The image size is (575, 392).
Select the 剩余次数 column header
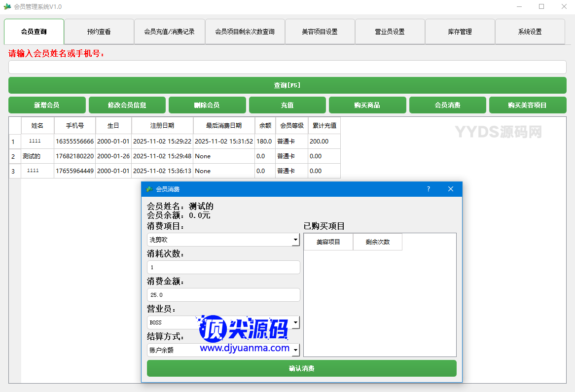377,242
